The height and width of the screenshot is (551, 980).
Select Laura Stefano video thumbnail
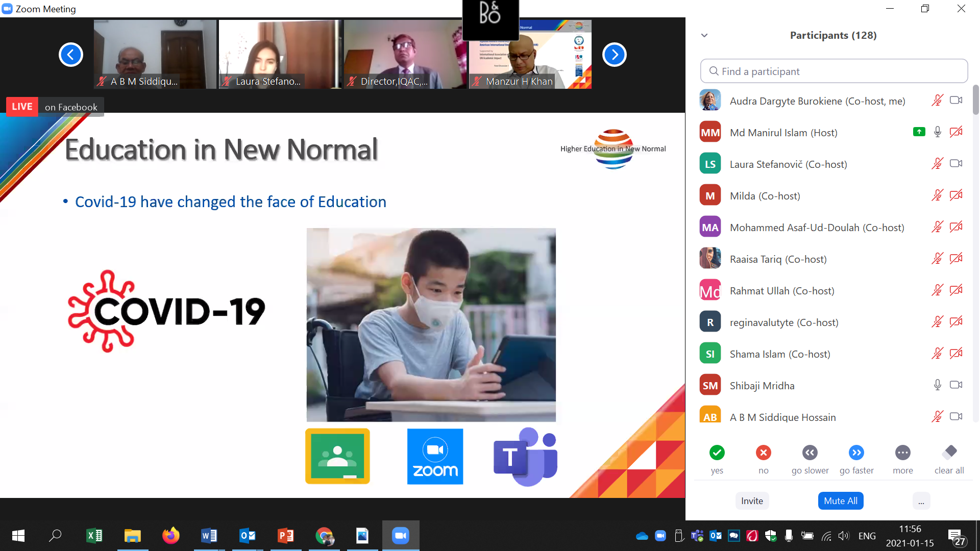point(280,54)
